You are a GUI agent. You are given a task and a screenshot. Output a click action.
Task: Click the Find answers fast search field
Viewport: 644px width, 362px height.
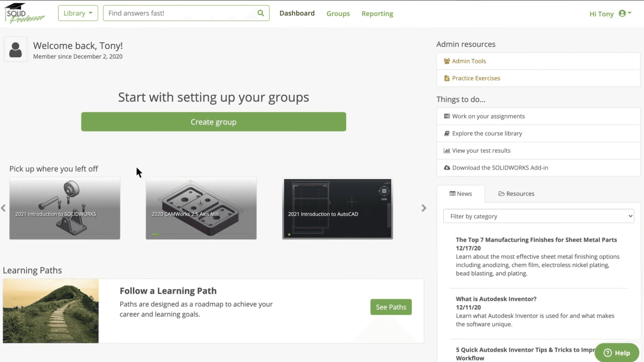[181, 13]
